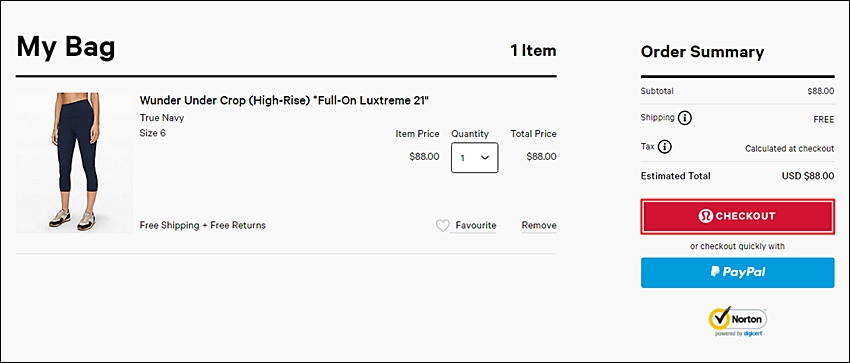Image resolution: width=850 pixels, height=363 pixels.
Task: Click the leggings product thumbnail
Action: click(74, 163)
